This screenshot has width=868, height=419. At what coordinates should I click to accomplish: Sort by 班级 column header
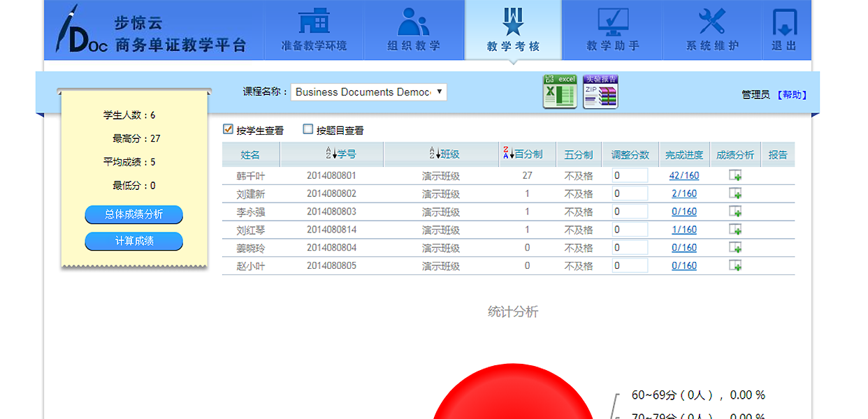click(x=444, y=154)
